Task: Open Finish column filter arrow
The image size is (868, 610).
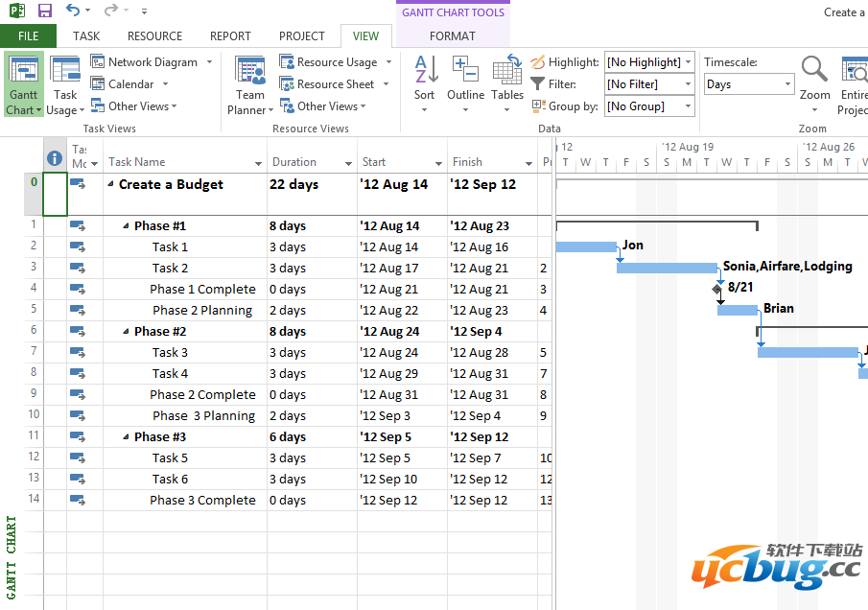Action: (528, 163)
